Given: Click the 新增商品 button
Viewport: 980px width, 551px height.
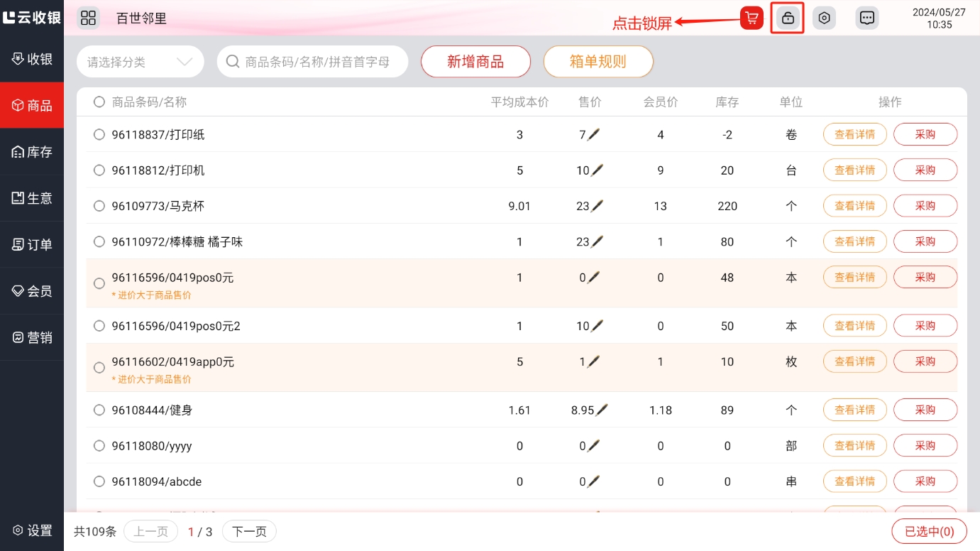Looking at the screenshot, I should [x=475, y=62].
